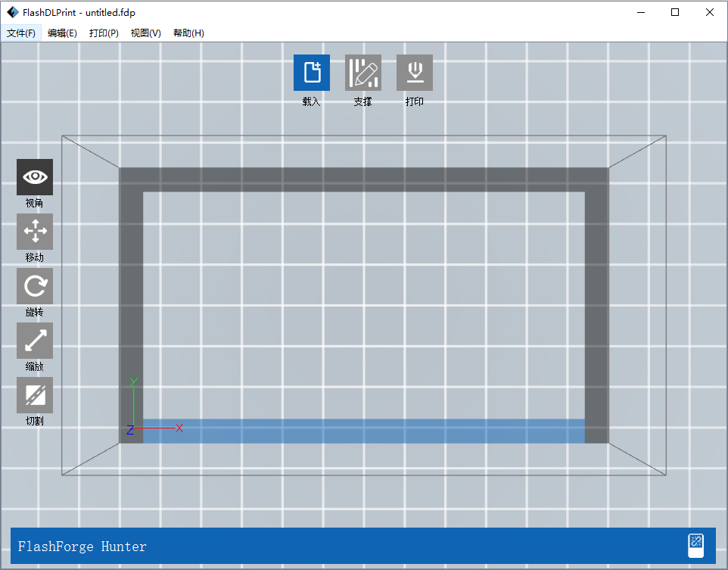Screen dimensions: 728x570
Task: Open the 打印(P) menu
Action: pos(104,33)
